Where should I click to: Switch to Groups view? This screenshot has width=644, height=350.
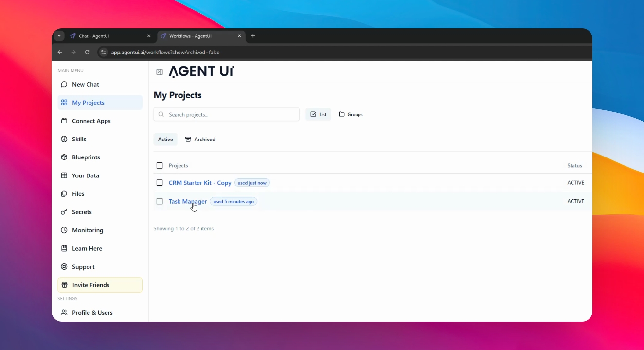coord(351,114)
